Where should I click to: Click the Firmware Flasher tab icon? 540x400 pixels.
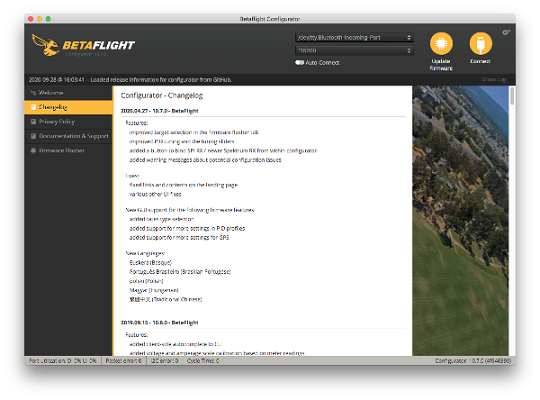(33, 151)
